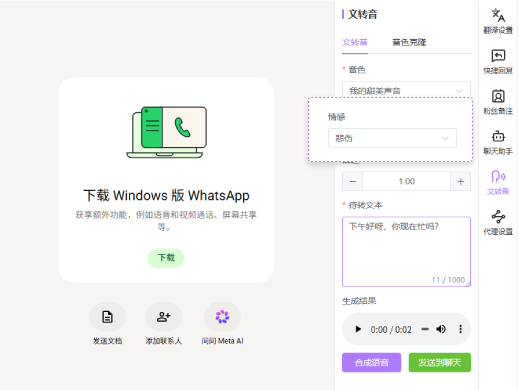
Task: Switch to the 音色克隆 tab
Action: click(x=409, y=42)
